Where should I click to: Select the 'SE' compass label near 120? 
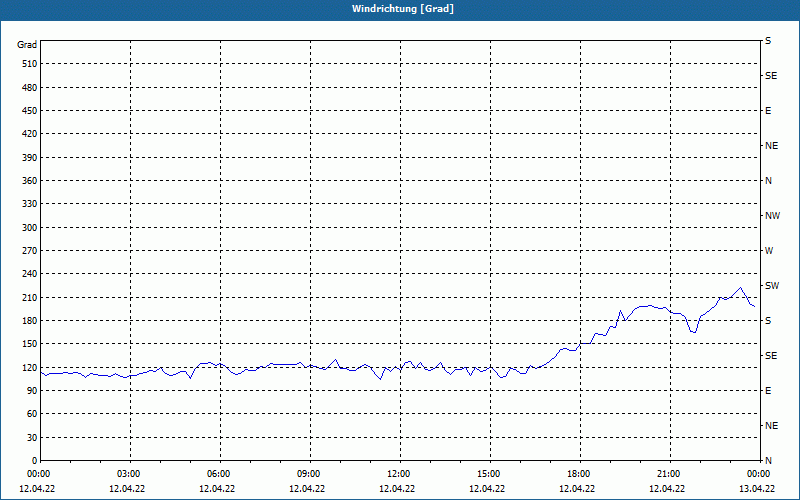(771, 356)
